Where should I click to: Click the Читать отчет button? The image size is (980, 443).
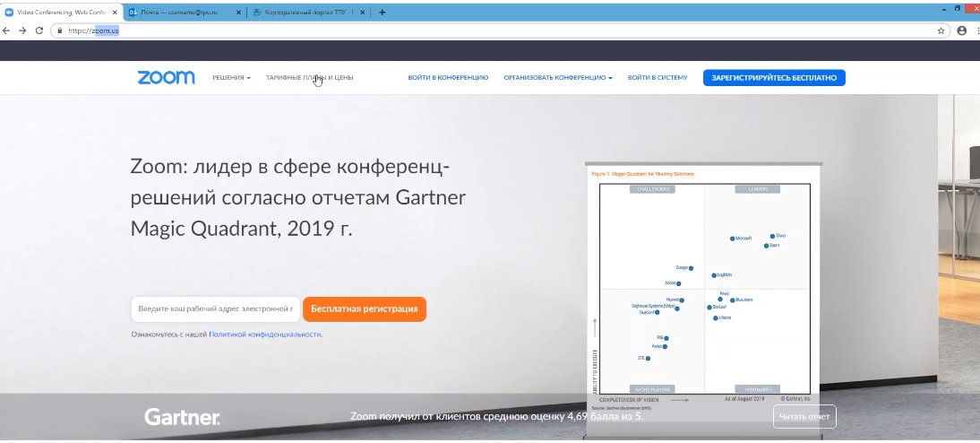point(804,417)
